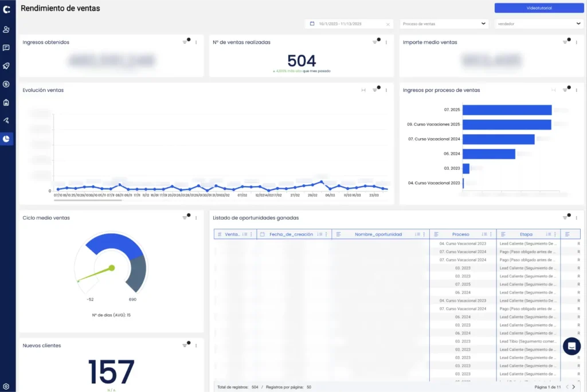Expand width icon on Ingresos por proceso chart
Viewport: 587px width, 392px height.
pyautogui.click(x=553, y=90)
